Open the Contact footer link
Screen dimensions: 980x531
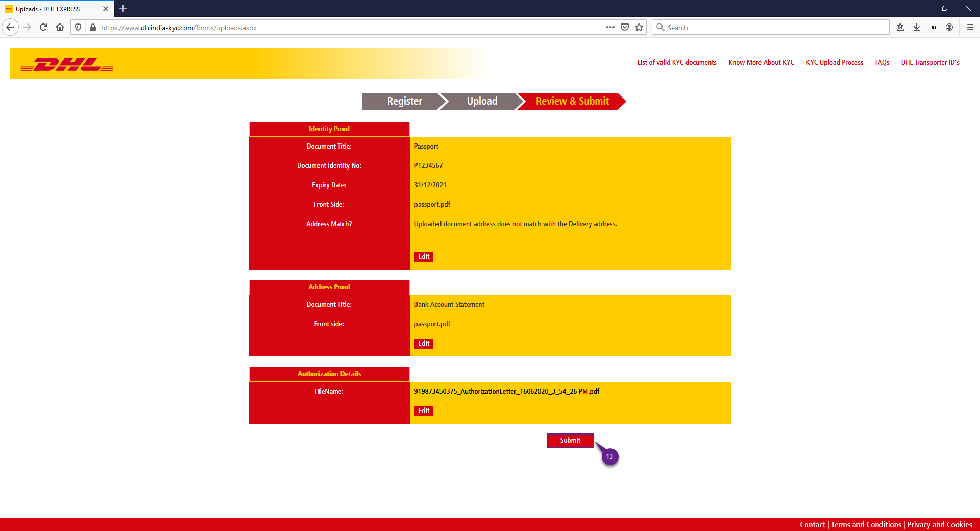(x=812, y=525)
